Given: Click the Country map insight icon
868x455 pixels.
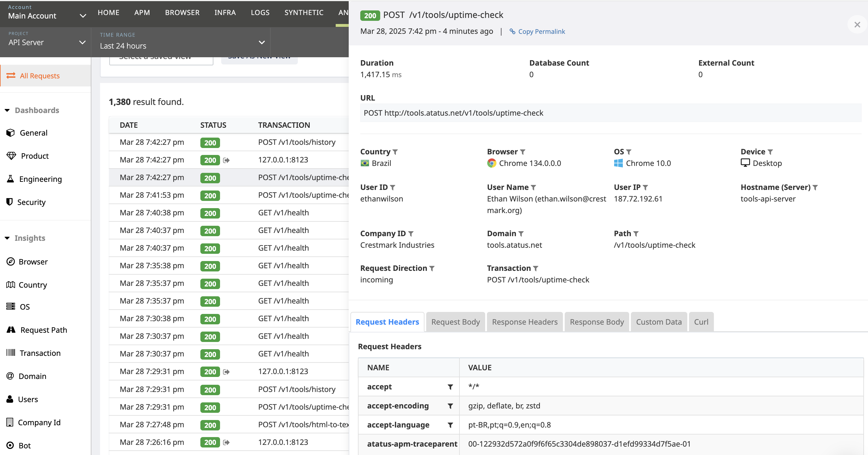Looking at the screenshot, I should 10,284.
